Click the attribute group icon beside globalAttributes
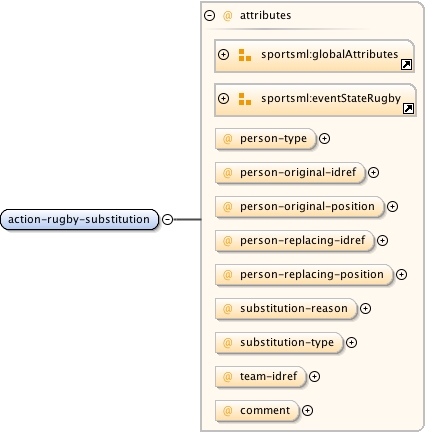 point(245,55)
